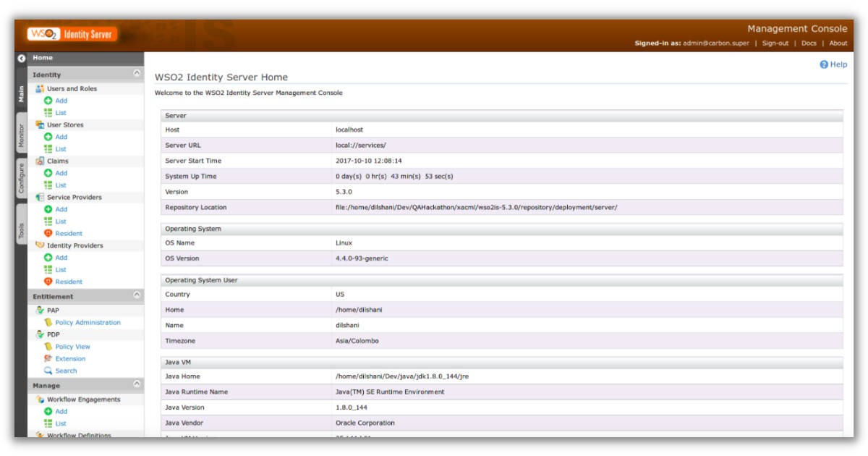Click the blue Help question mark icon

tap(823, 64)
